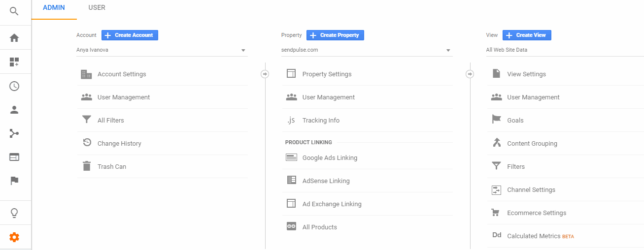Viewport: 644px width, 250px height.
Task: Open Discover lightbulb icon in sidebar
Action: click(14, 213)
